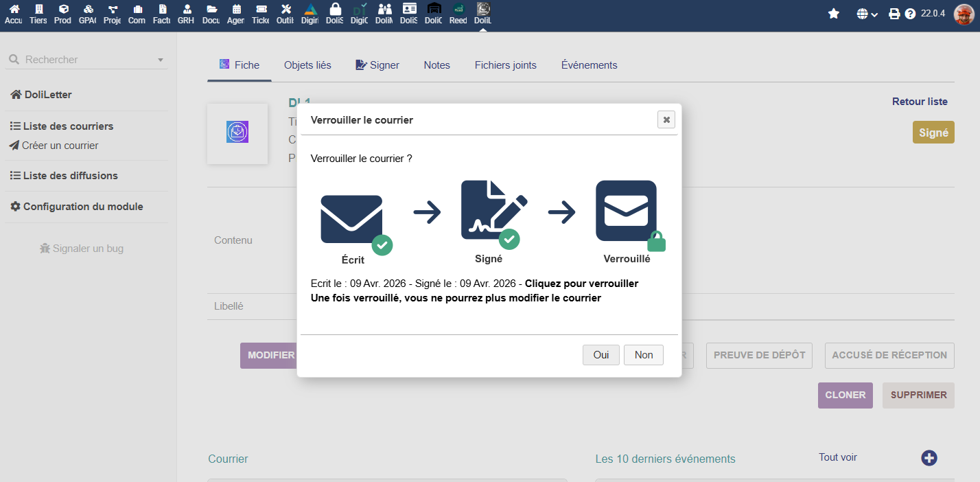
Task: Click the print page icon
Action: tap(894, 14)
